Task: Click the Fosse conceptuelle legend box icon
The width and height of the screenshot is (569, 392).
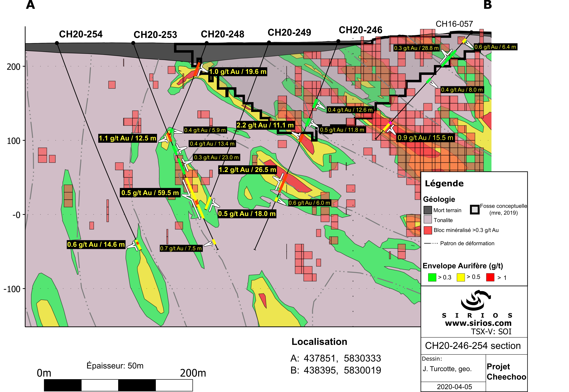Action: point(475,210)
